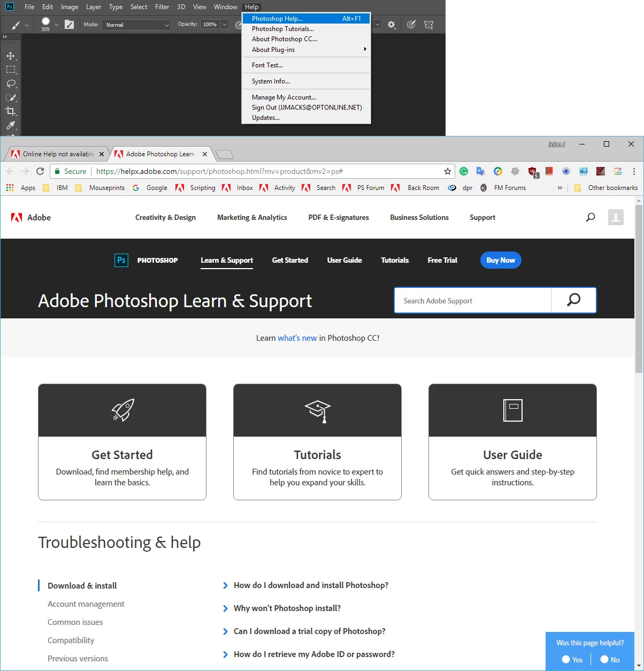644x671 pixels.
Task: Click the rocket icon on Get Started card
Action: pos(122,410)
